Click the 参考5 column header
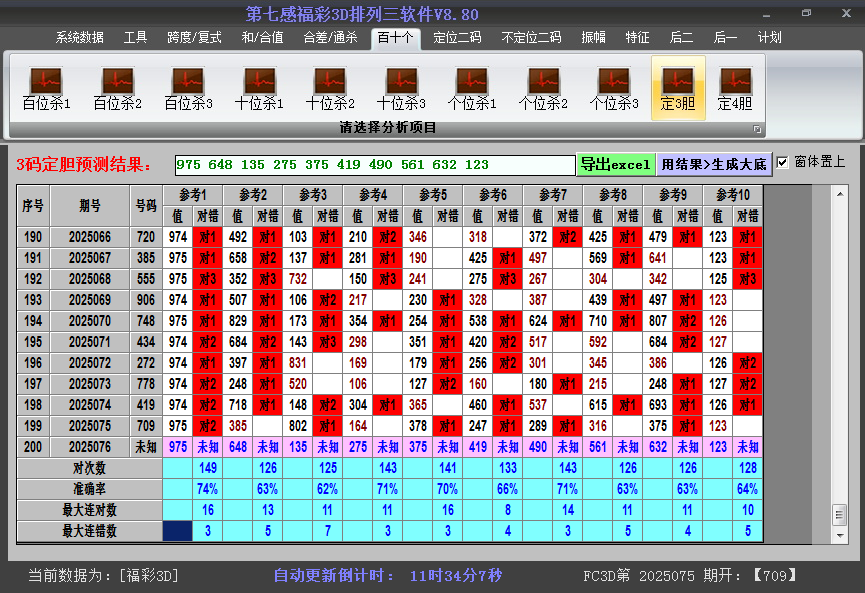The height and width of the screenshot is (593, 865). [x=433, y=195]
